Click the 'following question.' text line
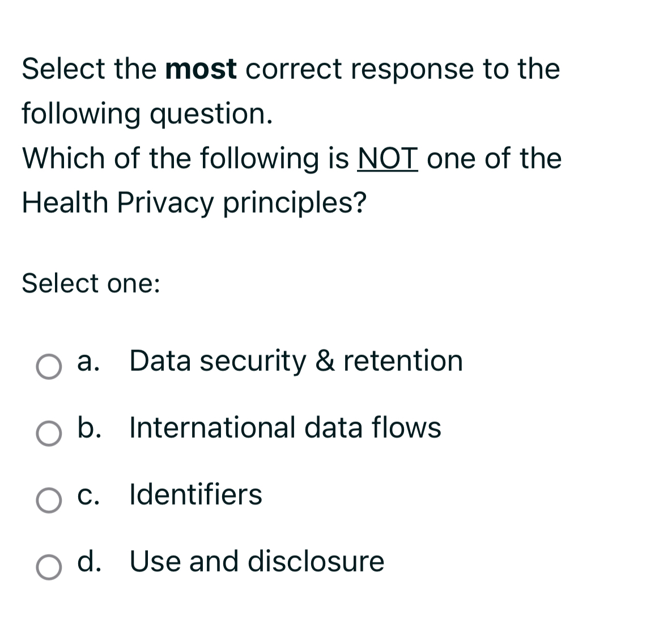Screen dimensions: 663x644 (147, 114)
